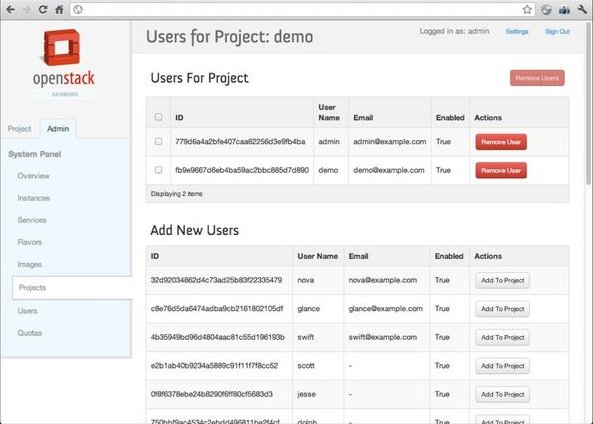
Task: Check the box for the admin user row
Action: [158, 141]
